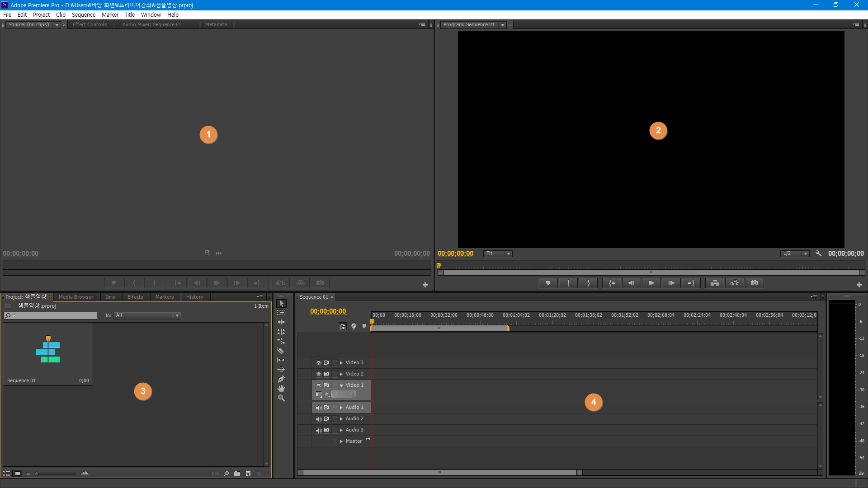868x488 pixels.
Task: Export frame with Program monitor camera icon
Action: (x=755, y=283)
